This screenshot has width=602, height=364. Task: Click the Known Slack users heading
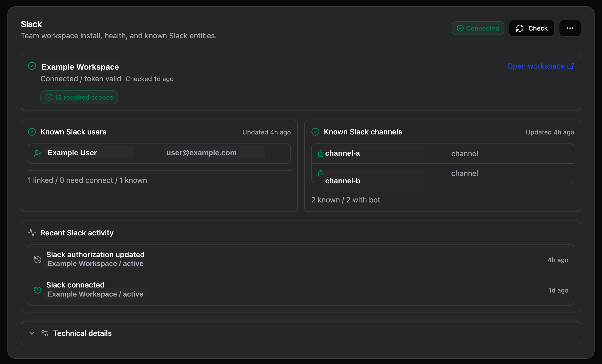click(x=73, y=132)
